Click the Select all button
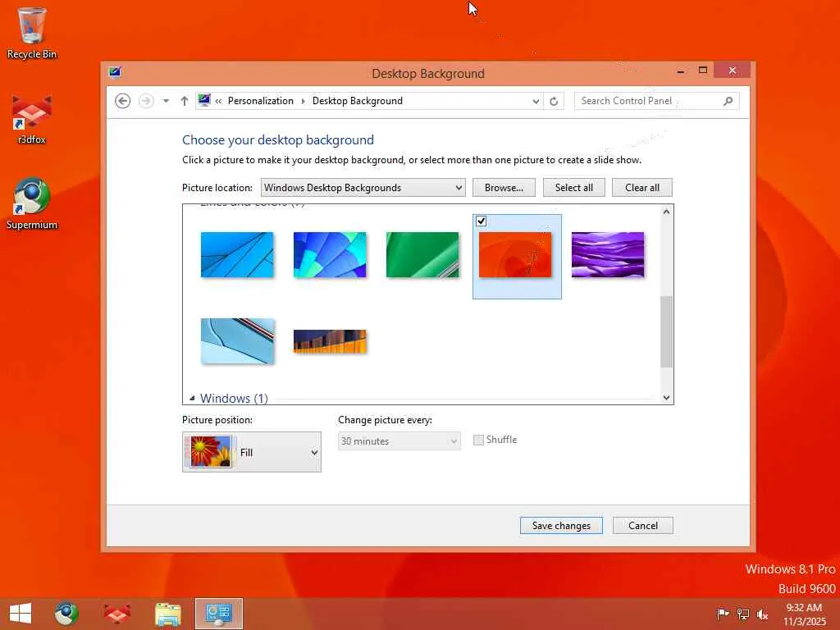The height and width of the screenshot is (630, 840). (x=573, y=188)
